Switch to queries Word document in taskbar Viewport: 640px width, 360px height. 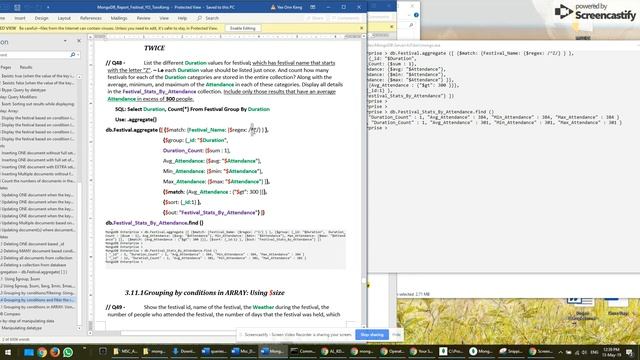point(214,351)
